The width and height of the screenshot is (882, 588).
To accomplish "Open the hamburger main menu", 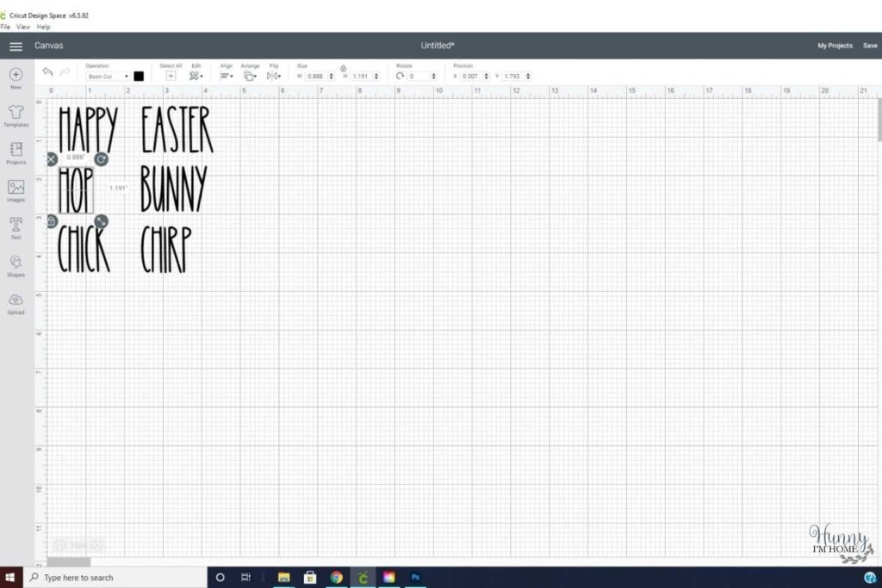I will click(16, 46).
